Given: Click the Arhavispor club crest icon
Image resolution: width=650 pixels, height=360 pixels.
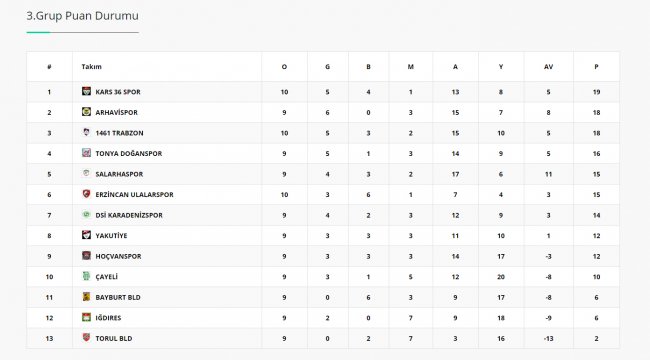Looking at the screenshot, I should pos(86,112).
